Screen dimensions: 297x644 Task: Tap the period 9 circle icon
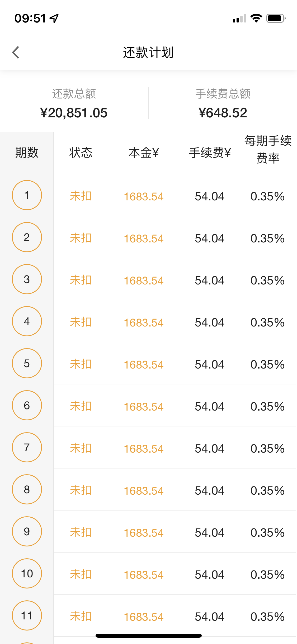(27, 531)
